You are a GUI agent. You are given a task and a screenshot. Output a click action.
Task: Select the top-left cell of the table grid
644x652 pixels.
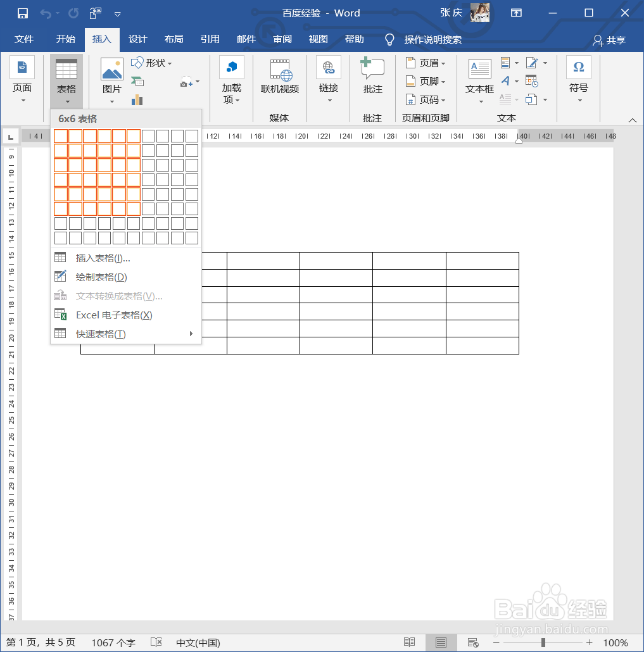(x=61, y=136)
